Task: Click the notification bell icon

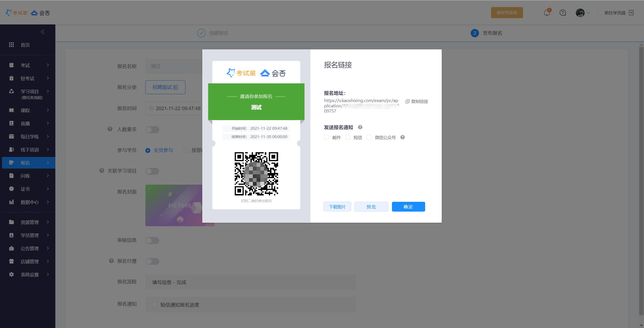Action: 547,13
